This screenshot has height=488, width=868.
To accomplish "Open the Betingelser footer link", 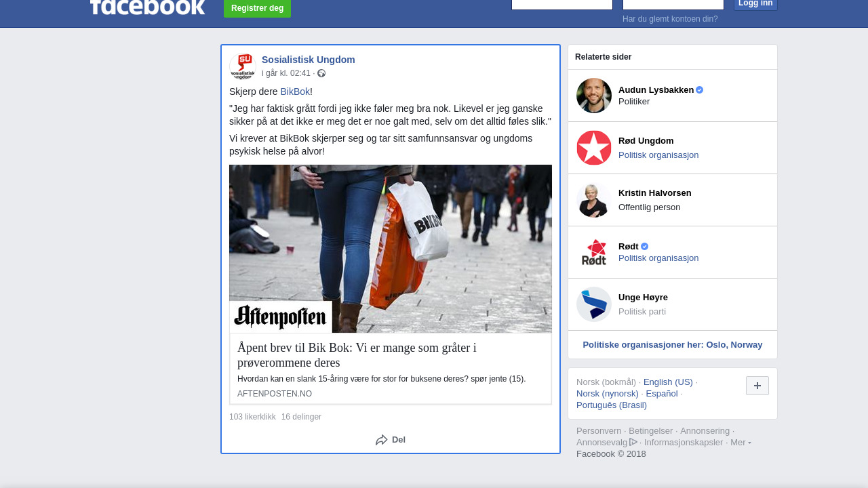I will (651, 431).
